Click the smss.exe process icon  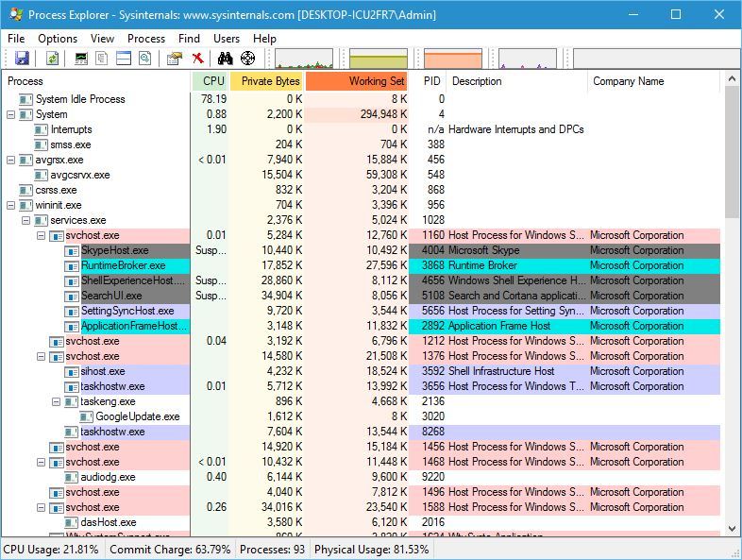pos(42,144)
